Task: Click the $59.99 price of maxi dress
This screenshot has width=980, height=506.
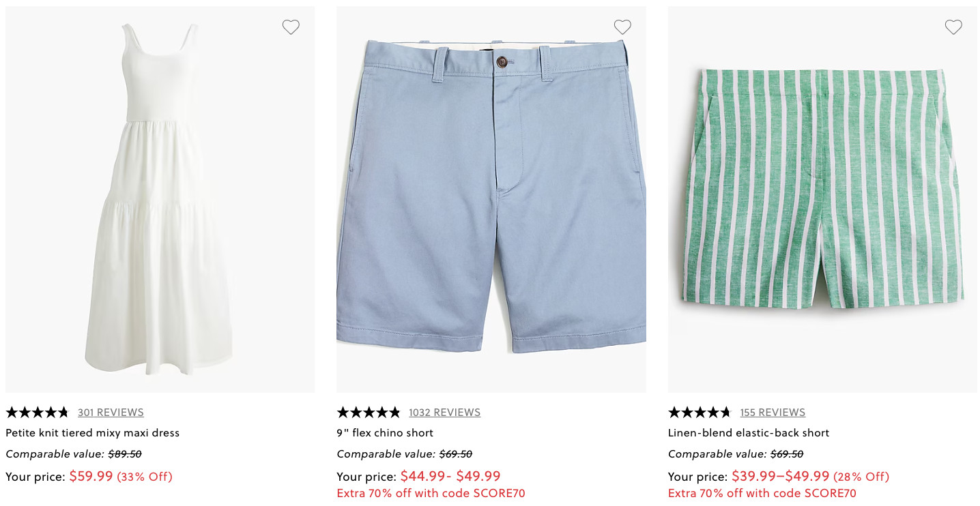Action: (x=91, y=477)
